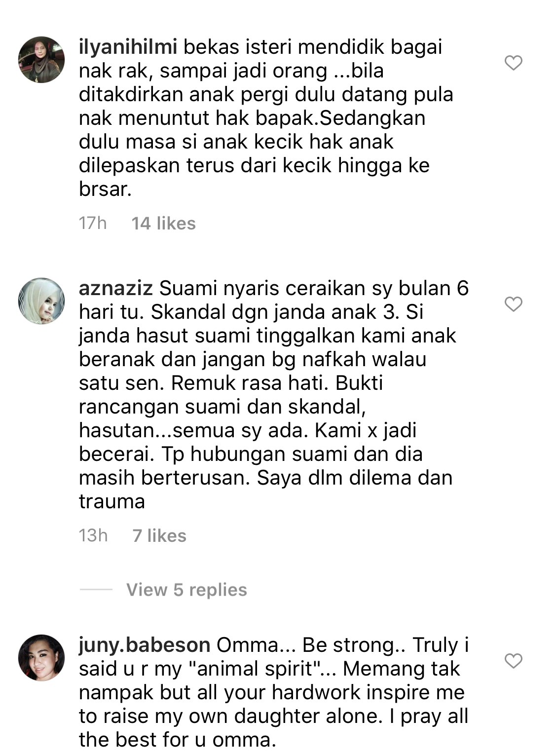Screen dimensions: 555x756
Task: Tap the word trauma in aznaziz's comment
Action: click(x=112, y=502)
